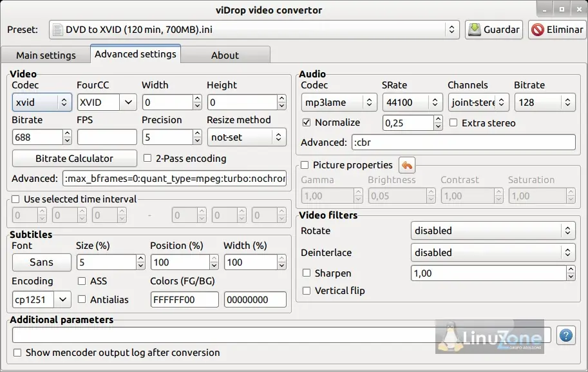Open the subtitle Encoding cp1251 combo box
Screen dimensions: 588x372
pos(41,300)
